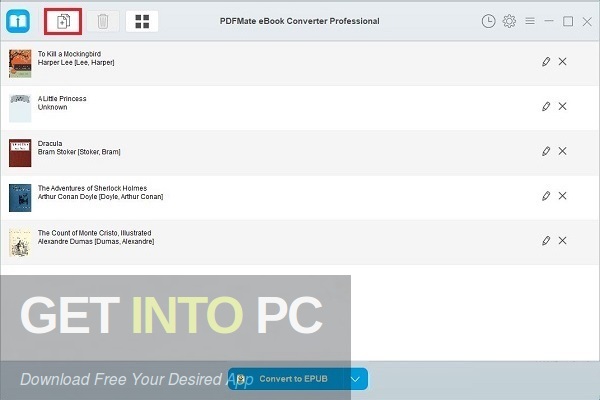Select To Kill a Mockingbird cover thumbnail

pyautogui.click(x=20, y=64)
